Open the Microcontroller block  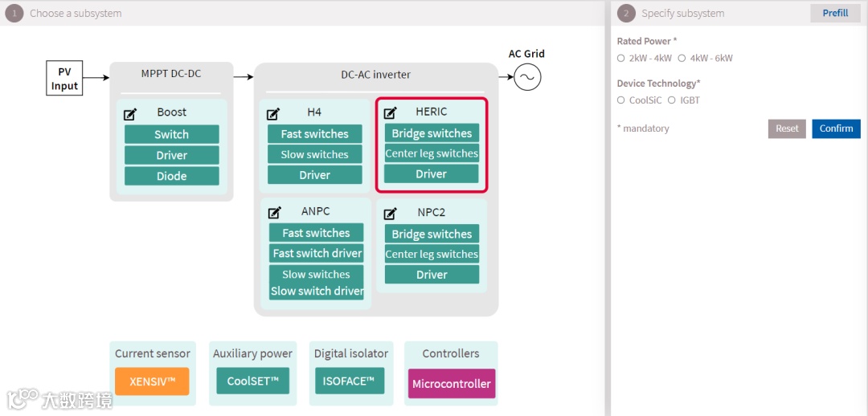coord(452,383)
